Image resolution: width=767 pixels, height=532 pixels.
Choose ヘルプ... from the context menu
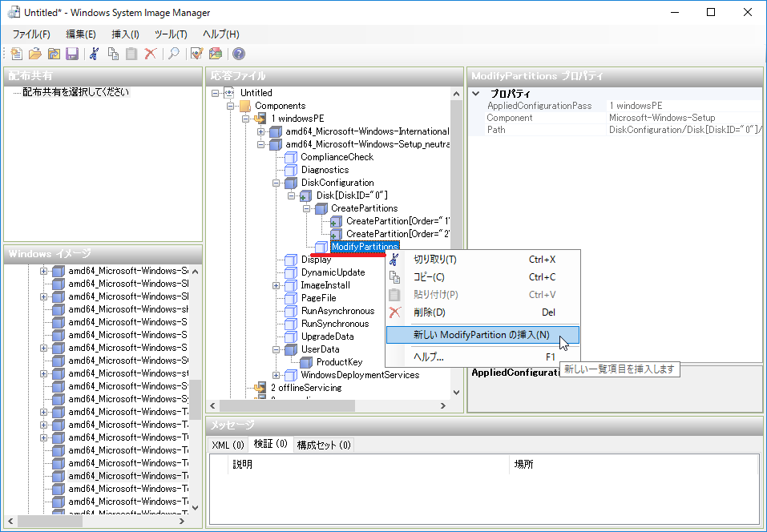pos(482,357)
